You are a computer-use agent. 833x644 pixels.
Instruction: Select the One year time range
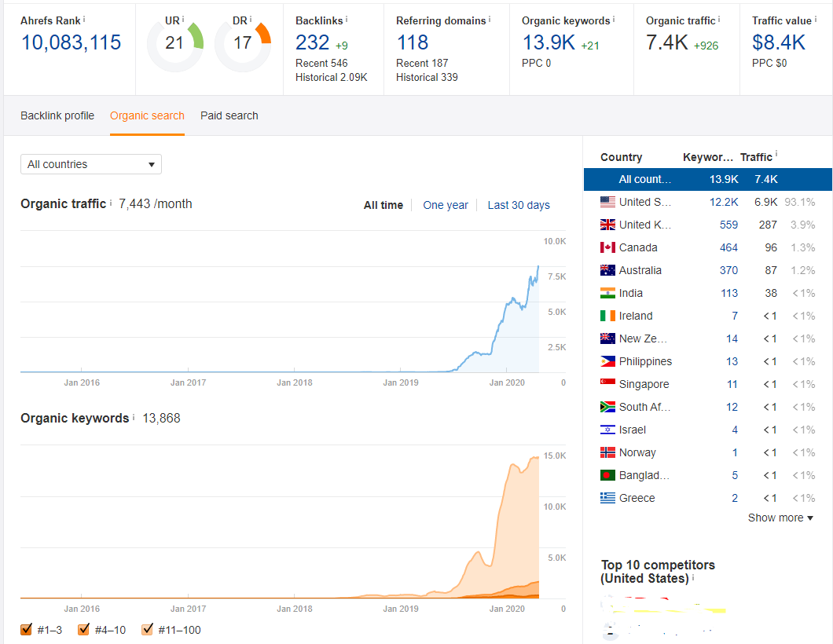tap(445, 205)
